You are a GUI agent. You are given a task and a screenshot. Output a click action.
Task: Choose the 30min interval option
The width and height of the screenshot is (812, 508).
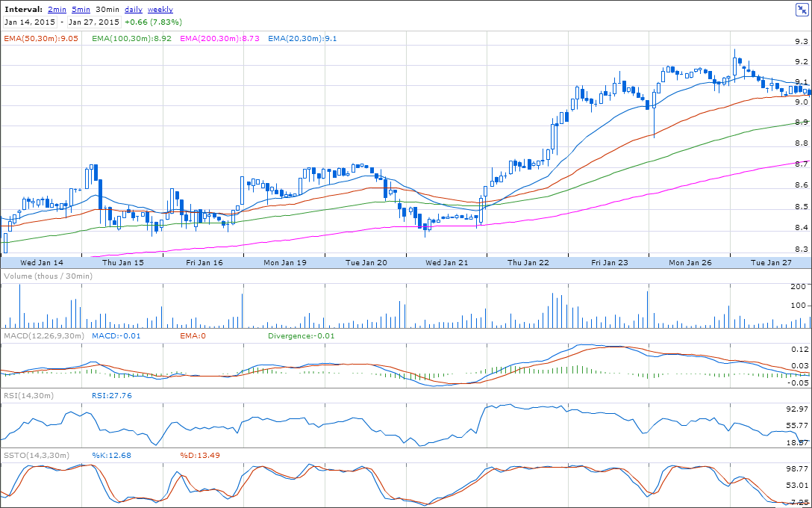(x=107, y=10)
